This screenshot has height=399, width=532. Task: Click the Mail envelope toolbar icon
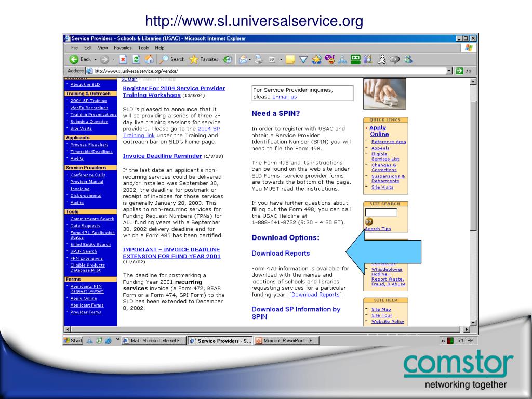tap(243, 59)
